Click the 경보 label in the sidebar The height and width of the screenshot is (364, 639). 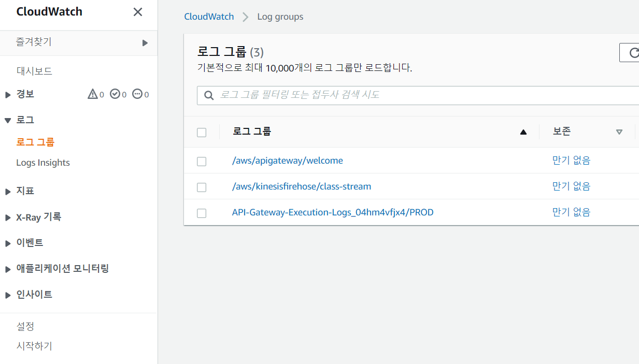pyautogui.click(x=25, y=94)
